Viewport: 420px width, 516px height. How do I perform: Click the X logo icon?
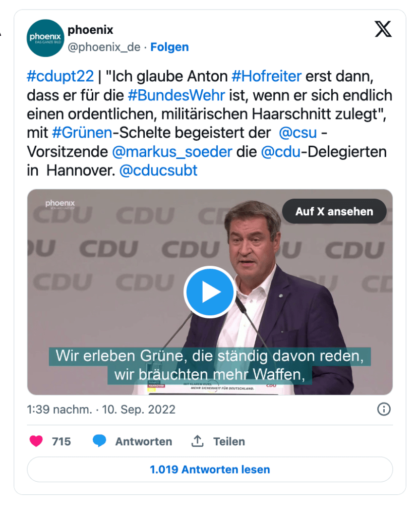click(x=383, y=29)
